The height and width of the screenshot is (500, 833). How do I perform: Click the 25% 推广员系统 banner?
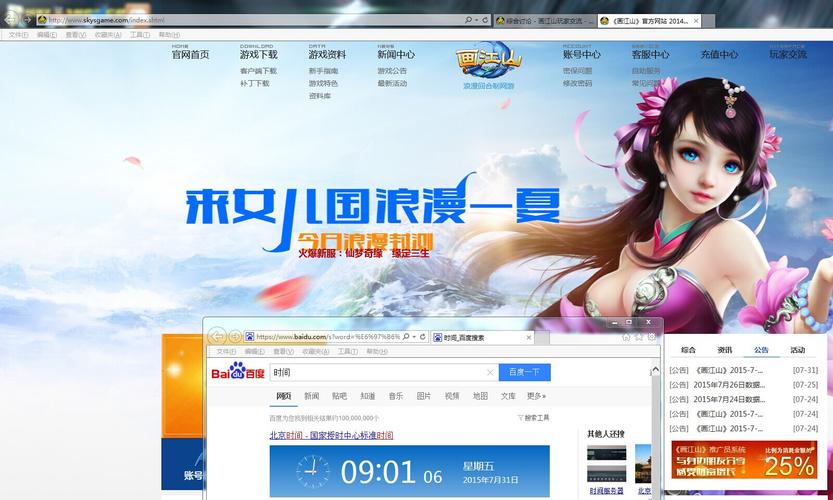click(744, 460)
